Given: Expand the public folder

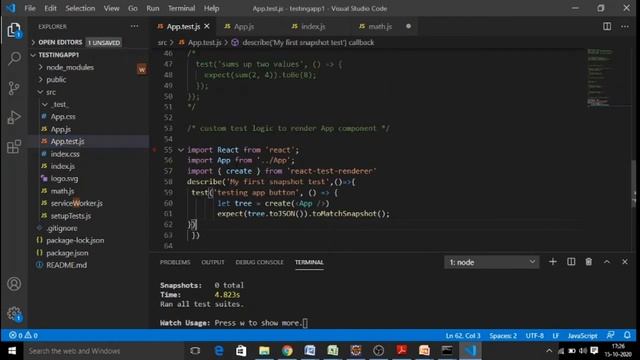Looking at the screenshot, I should 56,80.
